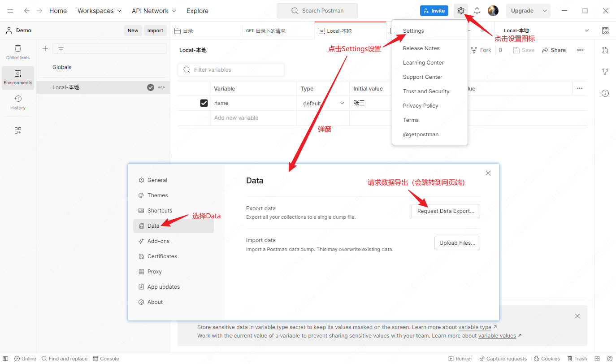The image size is (616, 364).
Task: Open the variable type link
Action: click(x=475, y=327)
